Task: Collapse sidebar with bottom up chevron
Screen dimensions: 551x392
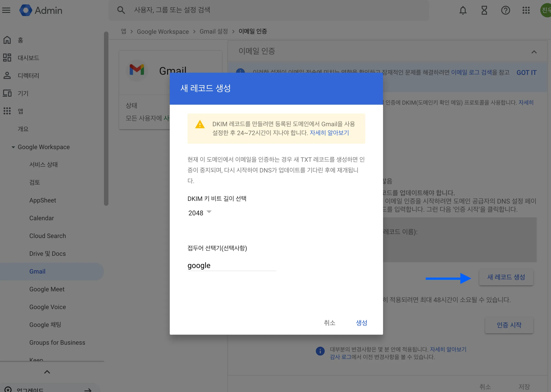Action: tap(47, 372)
